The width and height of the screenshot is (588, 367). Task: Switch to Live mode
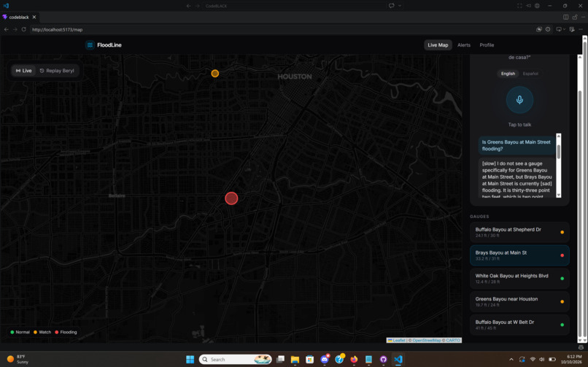23,71
